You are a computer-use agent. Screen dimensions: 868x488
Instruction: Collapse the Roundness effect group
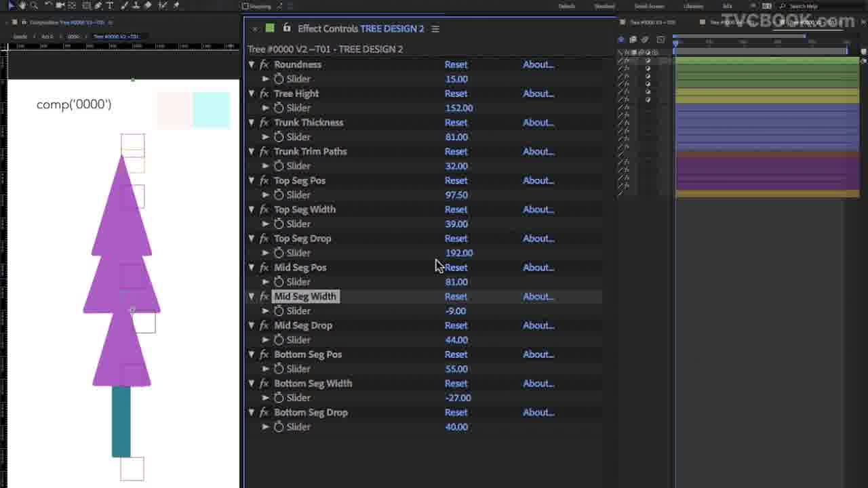pos(252,64)
